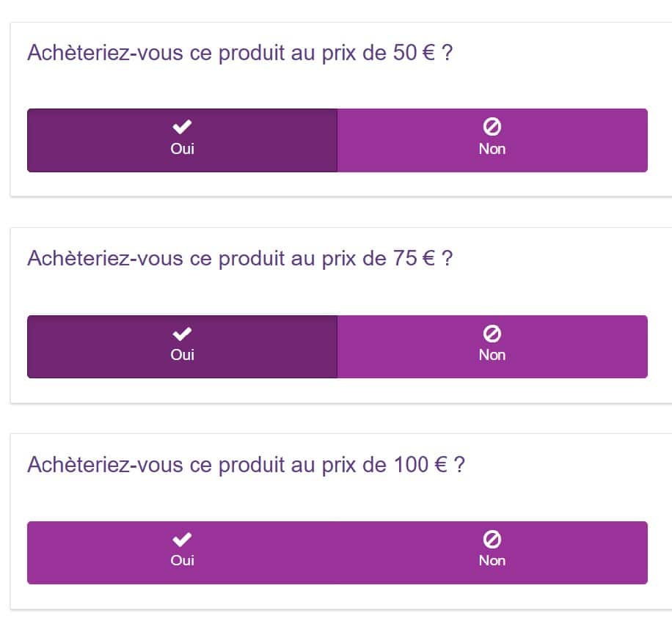672x632 pixels.
Task: Select the Oui option for the 50 € price
Action: click(182, 140)
